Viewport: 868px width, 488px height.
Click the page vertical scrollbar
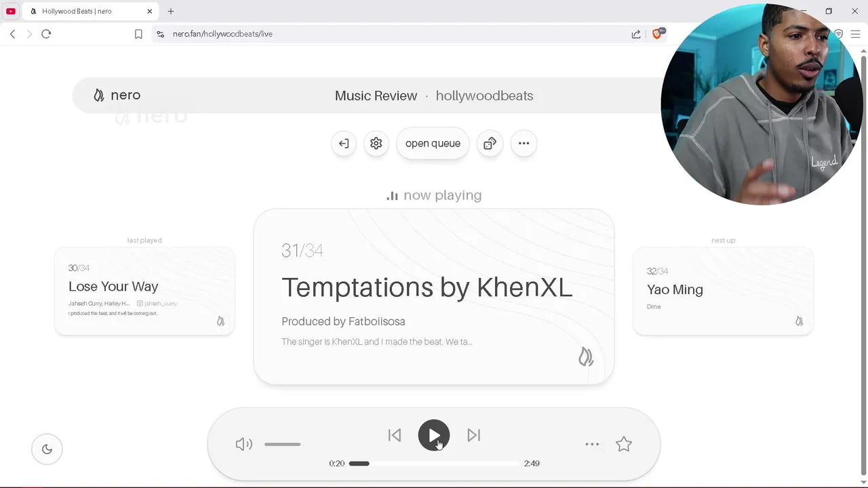coord(863,264)
